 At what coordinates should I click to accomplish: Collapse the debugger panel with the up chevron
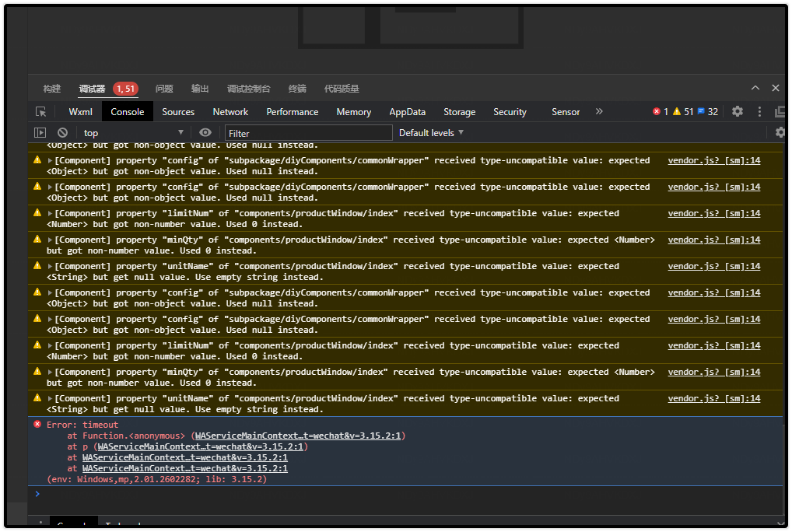[x=755, y=89]
